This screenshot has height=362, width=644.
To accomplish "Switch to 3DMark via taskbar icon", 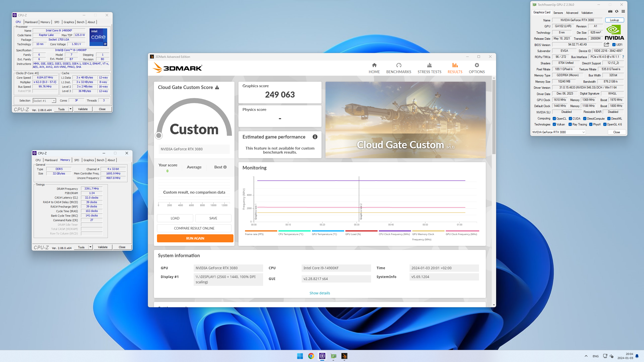I will pos(344,356).
